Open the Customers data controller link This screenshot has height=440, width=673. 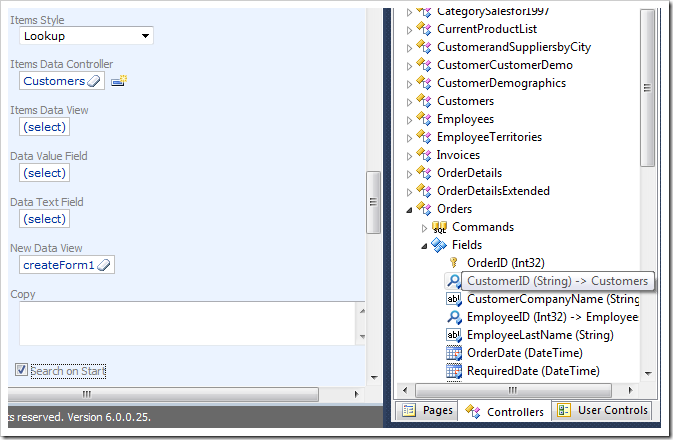click(x=54, y=81)
